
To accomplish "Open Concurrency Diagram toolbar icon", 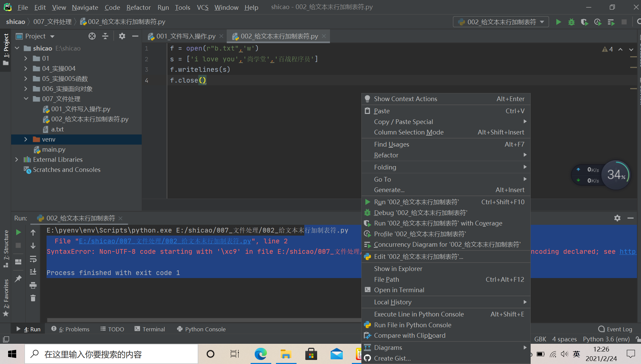I will (611, 22).
